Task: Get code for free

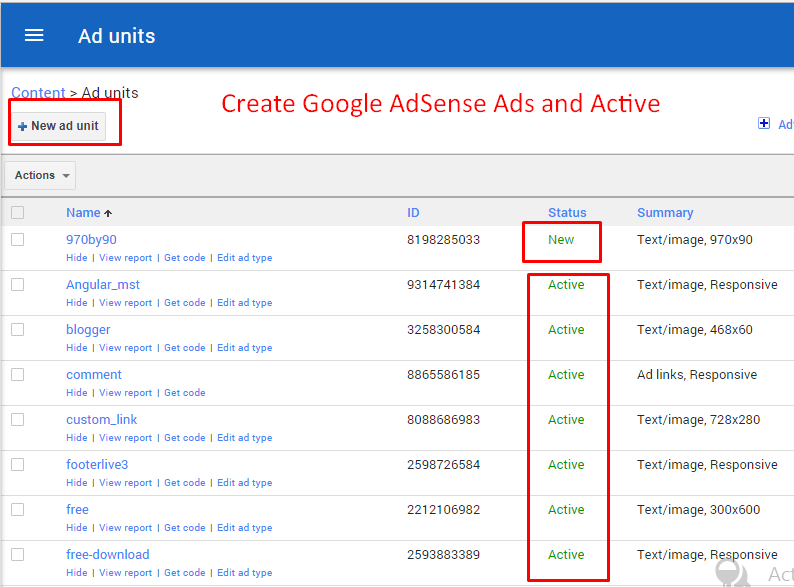Action: coord(185,528)
